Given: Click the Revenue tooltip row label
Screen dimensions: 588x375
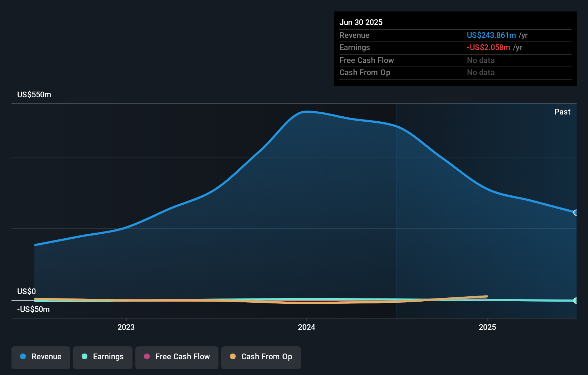Looking at the screenshot, I should pos(355,35).
